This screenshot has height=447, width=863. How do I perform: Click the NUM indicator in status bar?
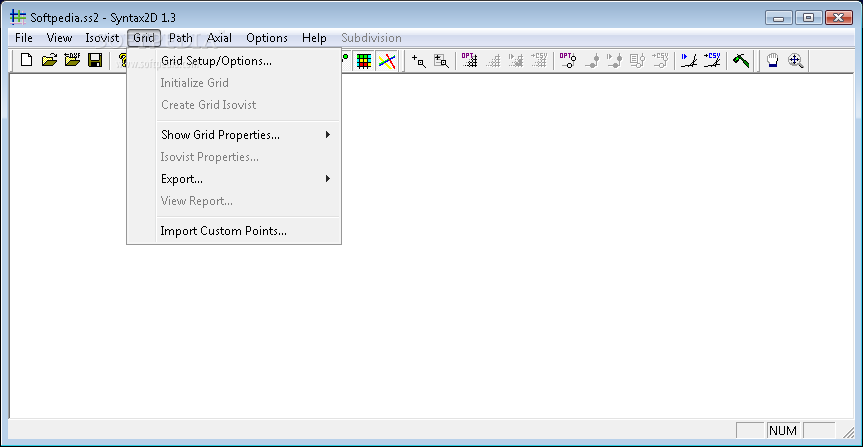784,430
